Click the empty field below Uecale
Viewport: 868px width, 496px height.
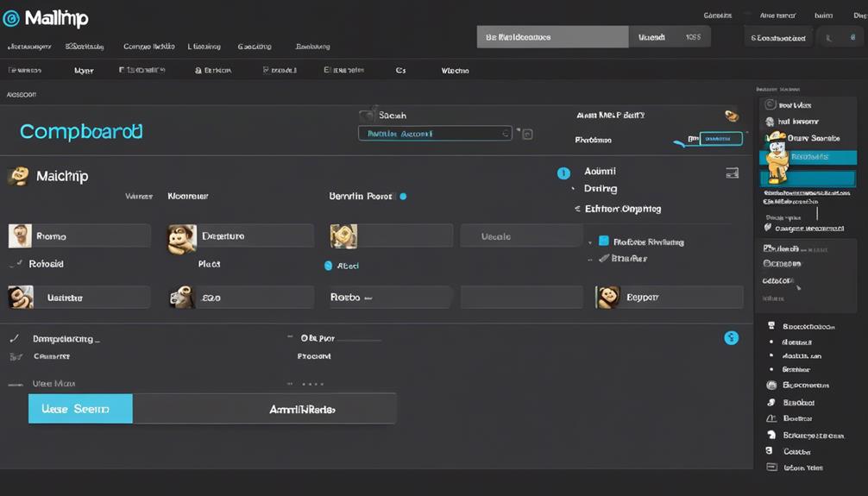[x=521, y=298]
